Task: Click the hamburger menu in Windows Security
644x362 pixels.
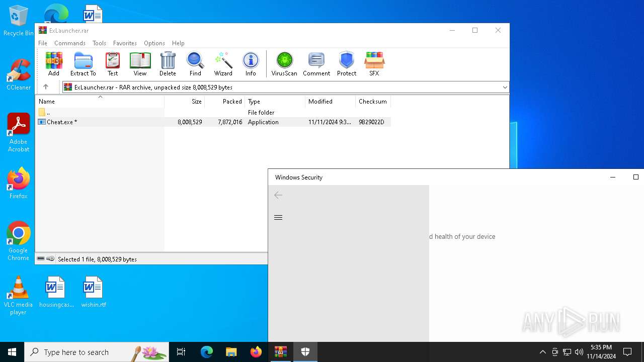Action: pyautogui.click(x=278, y=217)
